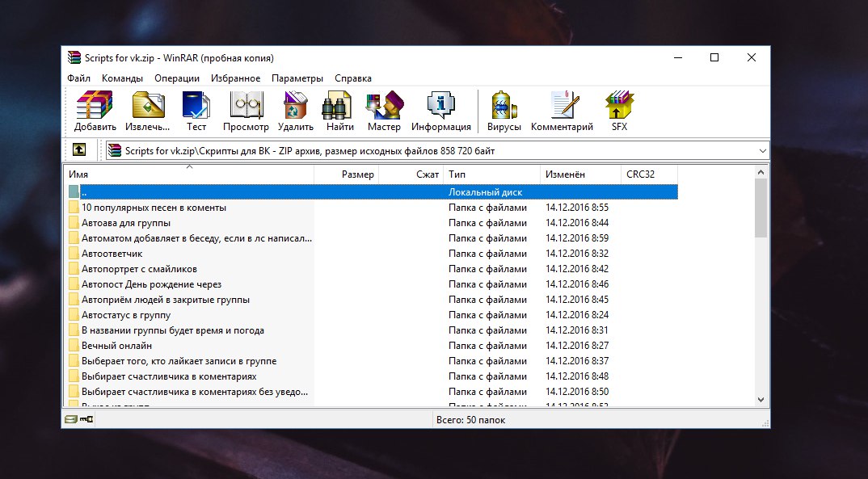Click date cell "14.12.2016 8:55"
Viewport: 868px width, 479px height.
tap(577, 208)
